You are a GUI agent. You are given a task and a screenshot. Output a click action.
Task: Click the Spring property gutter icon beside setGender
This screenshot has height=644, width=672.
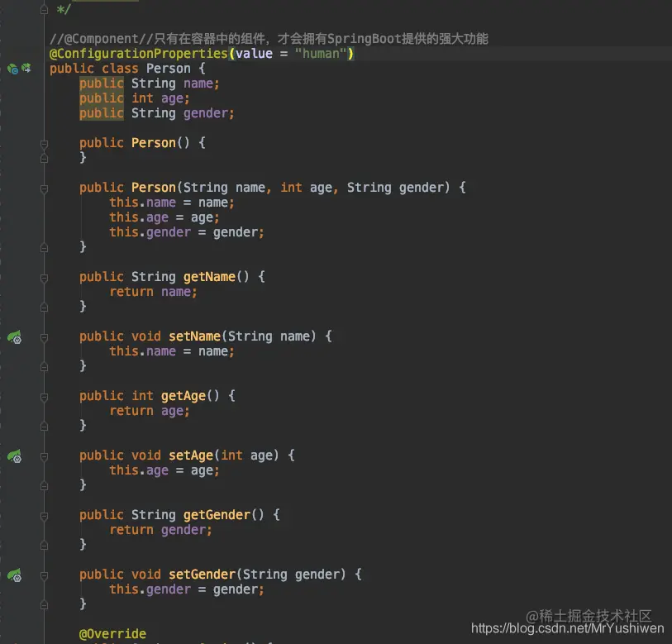[15, 575]
